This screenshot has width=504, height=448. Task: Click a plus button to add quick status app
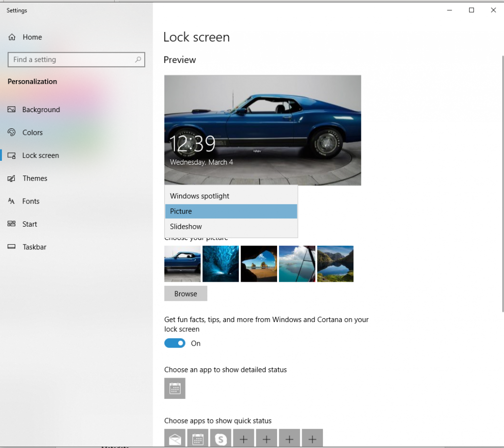pyautogui.click(x=243, y=438)
